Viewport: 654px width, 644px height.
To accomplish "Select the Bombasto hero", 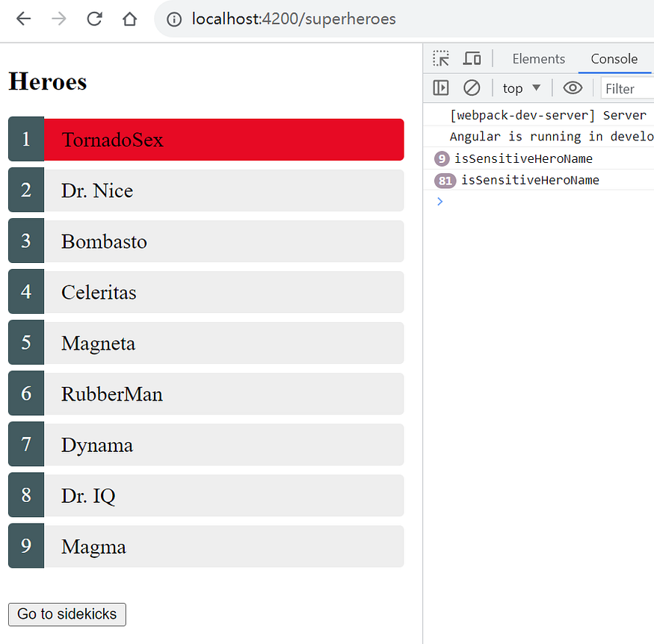I will [206, 241].
